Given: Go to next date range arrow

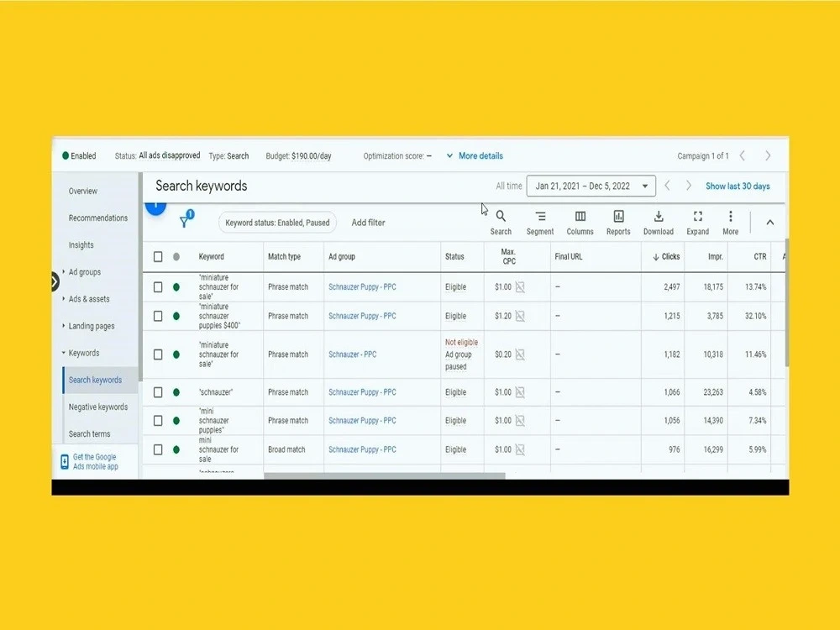Looking at the screenshot, I should coord(689,186).
